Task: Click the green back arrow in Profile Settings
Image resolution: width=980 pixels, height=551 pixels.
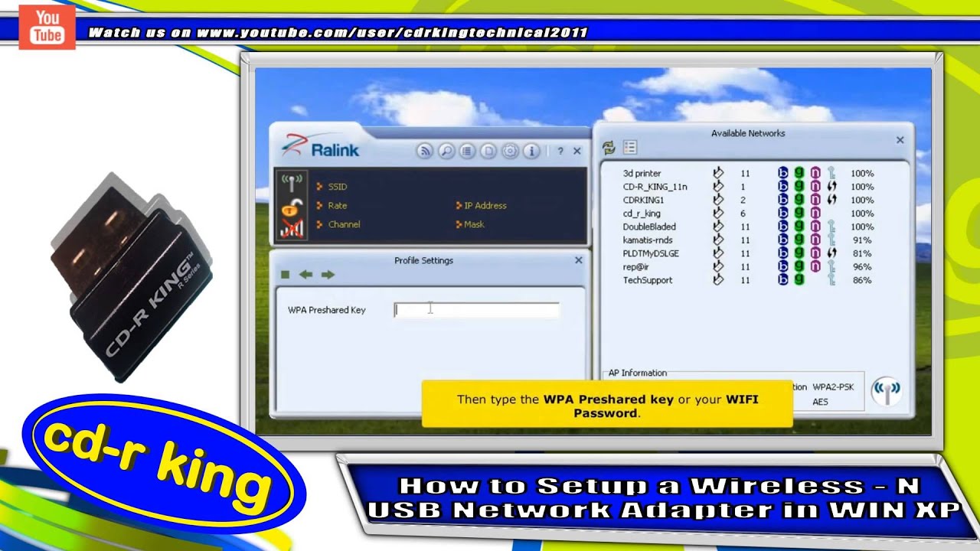Action: tap(305, 275)
